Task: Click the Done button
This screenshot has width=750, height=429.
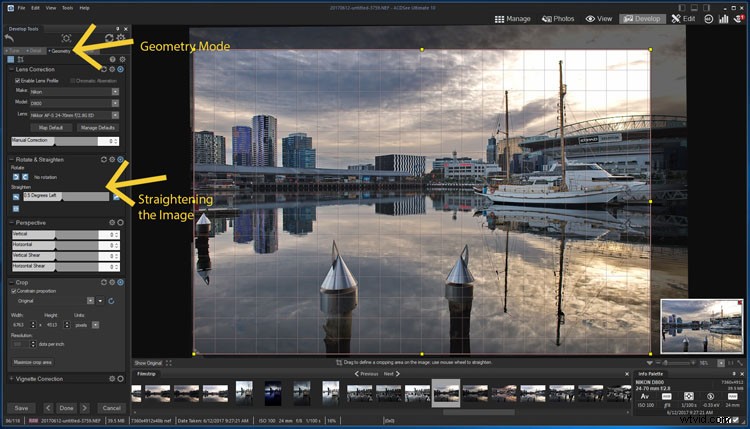Action: 66,408
